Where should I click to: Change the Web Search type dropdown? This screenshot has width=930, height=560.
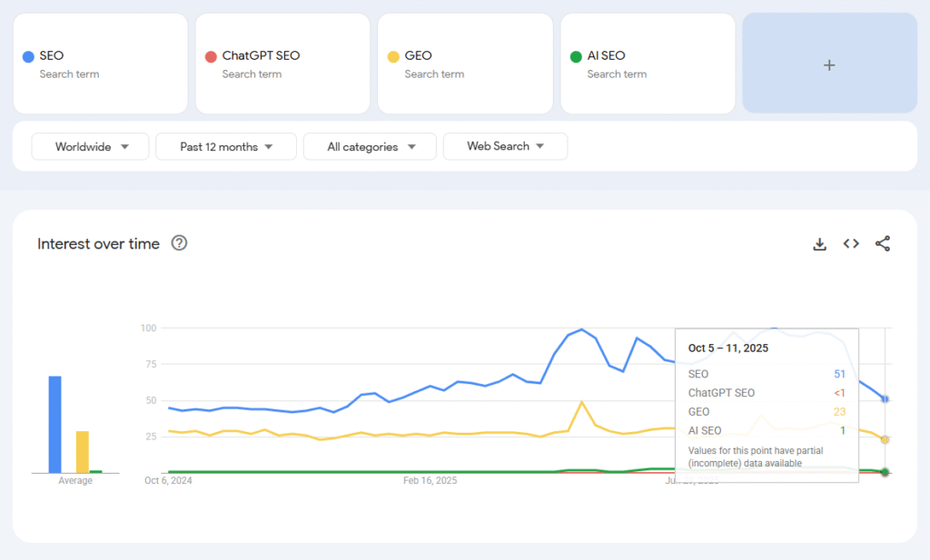[505, 146]
